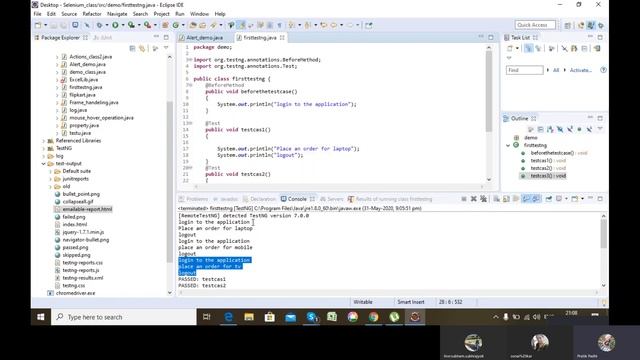The width and height of the screenshot is (640, 360).
Task: Open the Run button dropdown arrow
Action: (123, 25)
